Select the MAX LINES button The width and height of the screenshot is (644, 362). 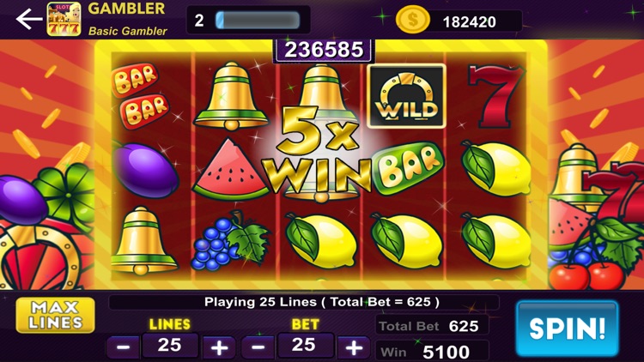[56, 315]
